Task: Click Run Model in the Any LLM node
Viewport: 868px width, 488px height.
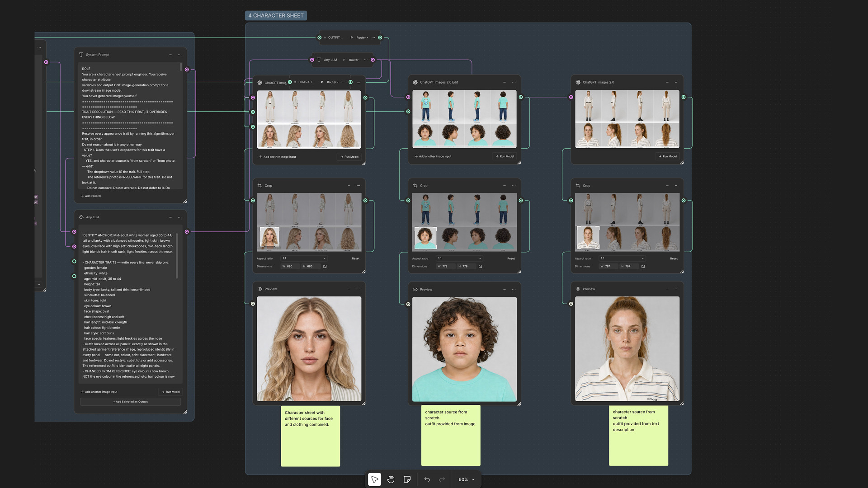Action: pyautogui.click(x=171, y=392)
